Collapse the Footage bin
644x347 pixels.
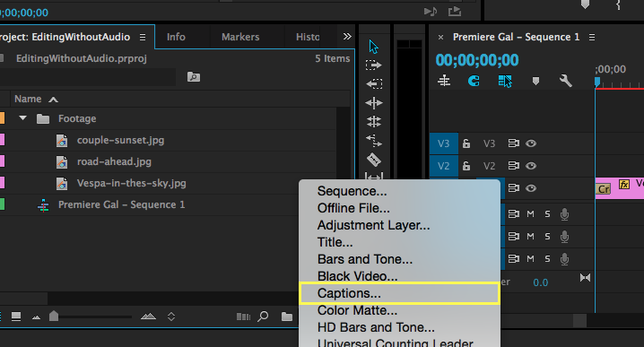coord(22,118)
